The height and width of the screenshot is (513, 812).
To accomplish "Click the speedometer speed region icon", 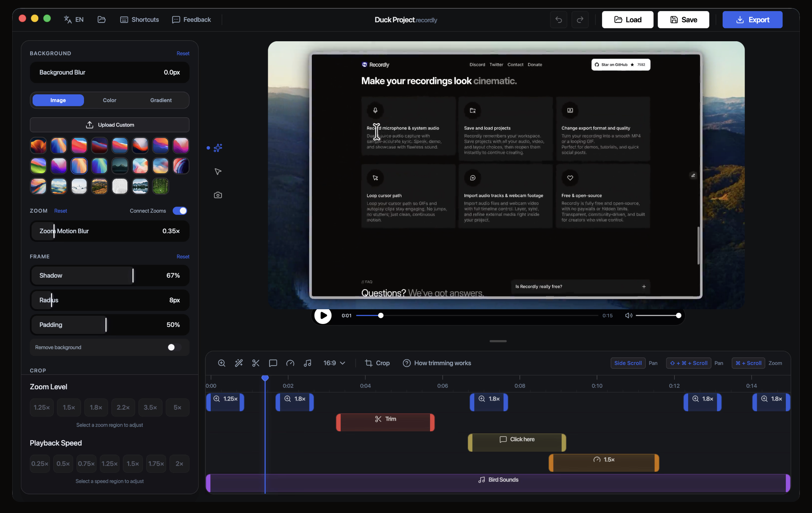I will [290, 363].
